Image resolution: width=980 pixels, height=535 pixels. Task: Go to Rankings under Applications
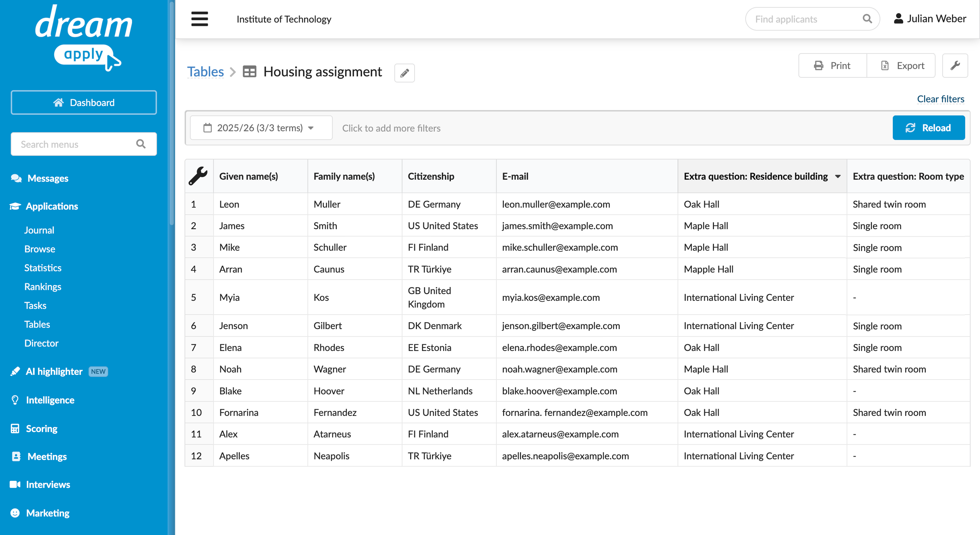[x=43, y=286]
